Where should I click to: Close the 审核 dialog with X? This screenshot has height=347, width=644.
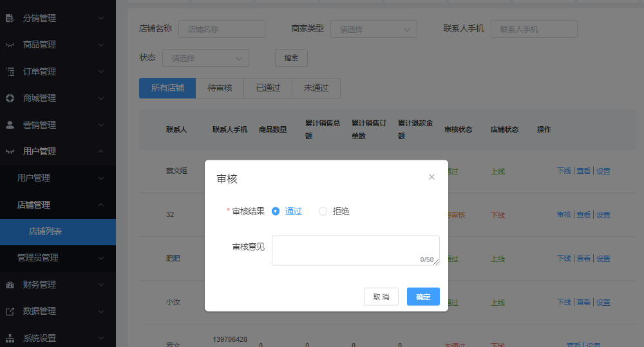[431, 177]
